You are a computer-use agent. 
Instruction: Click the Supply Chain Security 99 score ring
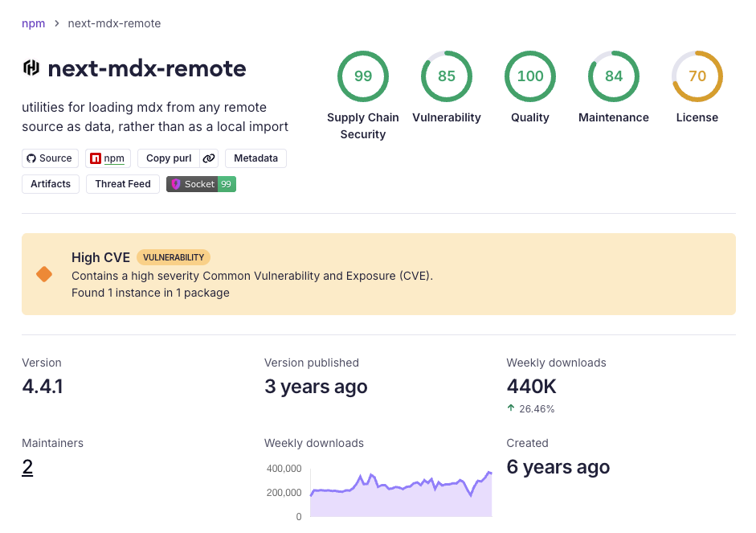363,76
